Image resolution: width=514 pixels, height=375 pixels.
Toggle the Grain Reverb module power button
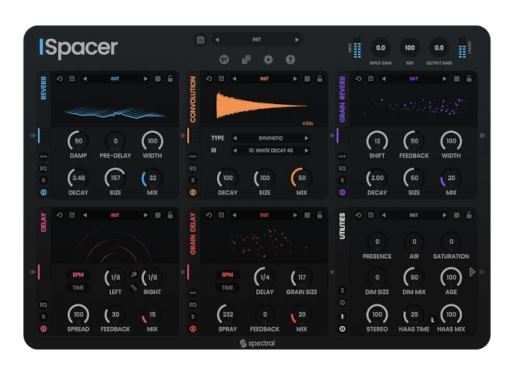[342, 192]
